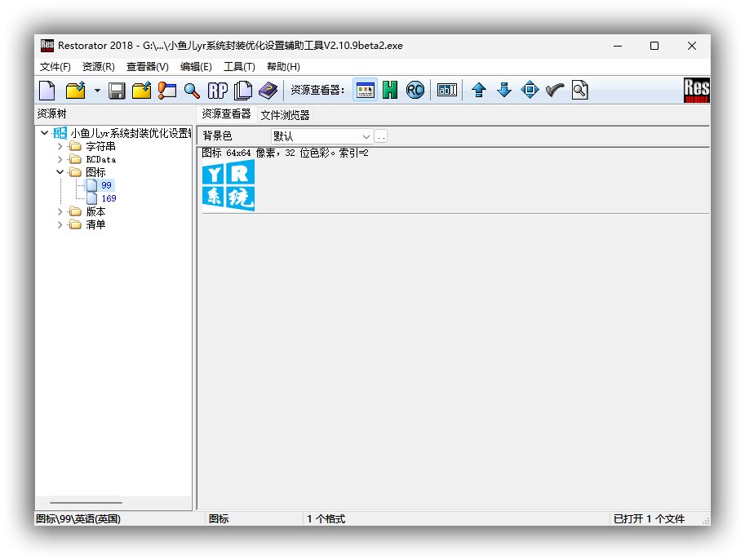745x560 pixels.
Task: Click the ... button beside background color
Action: [380, 136]
